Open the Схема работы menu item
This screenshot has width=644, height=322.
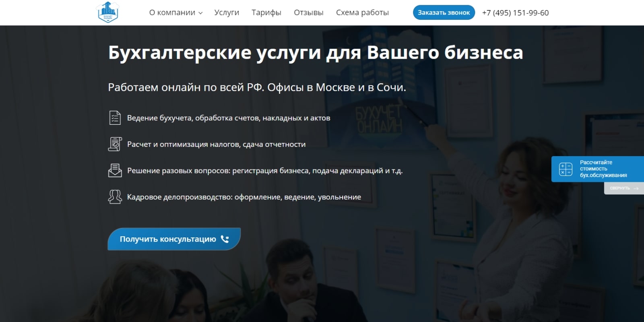(x=362, y=12)
